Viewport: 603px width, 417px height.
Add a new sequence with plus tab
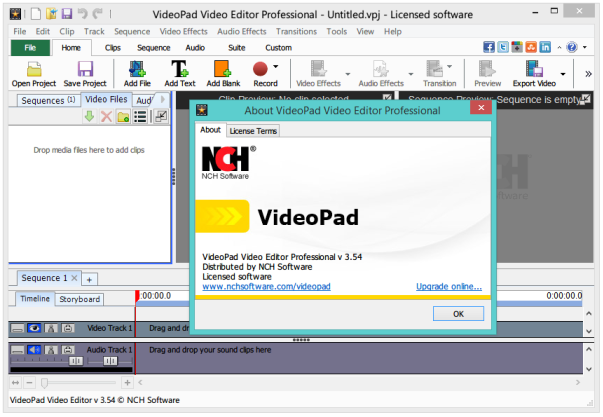click(89, 279)
